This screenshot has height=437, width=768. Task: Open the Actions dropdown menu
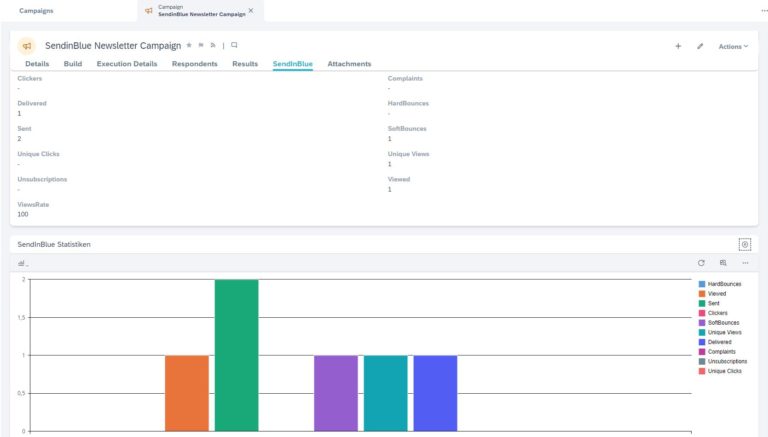click(733, 47)
